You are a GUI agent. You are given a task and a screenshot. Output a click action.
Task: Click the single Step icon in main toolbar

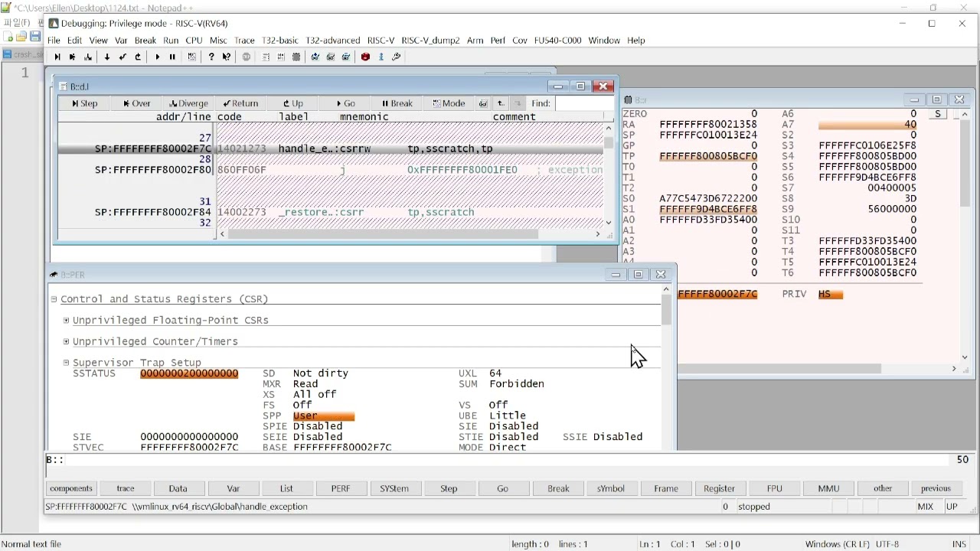pyautogui.click(x=57, y=57)
